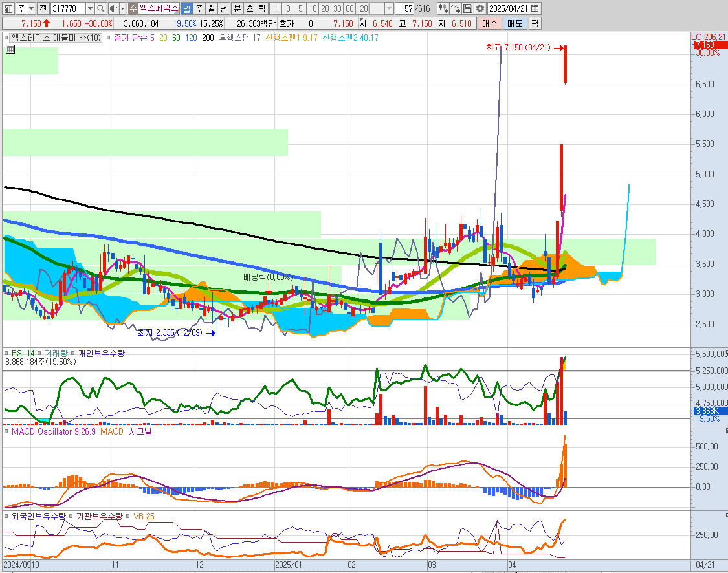Open the stock code search magnifier
This screenshot has height=573, width=728.
click(101, 8)
